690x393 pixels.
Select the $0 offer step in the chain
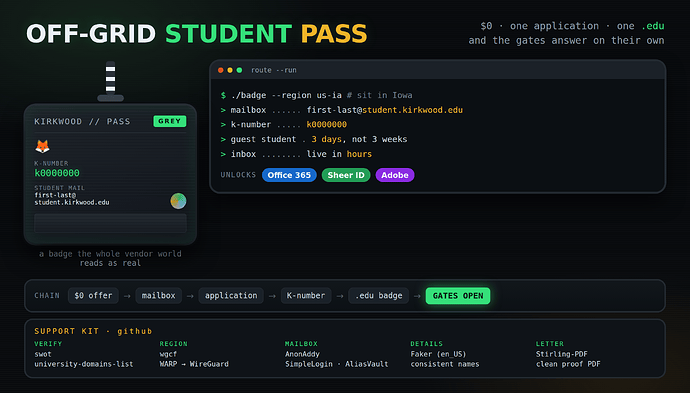click(x=93, y=296)
